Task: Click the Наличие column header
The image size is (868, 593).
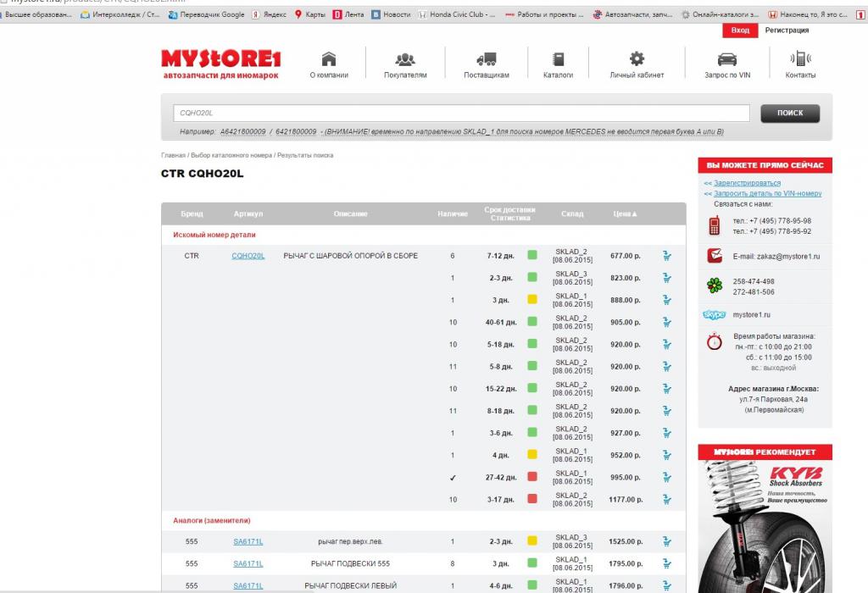Action: (x=453, y=214)
